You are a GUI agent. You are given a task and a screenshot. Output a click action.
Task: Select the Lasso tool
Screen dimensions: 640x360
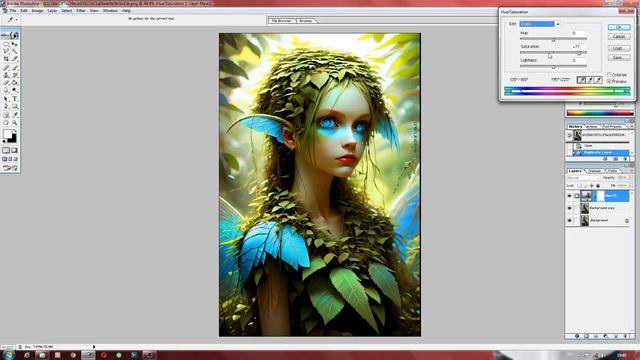pos(6,51)
